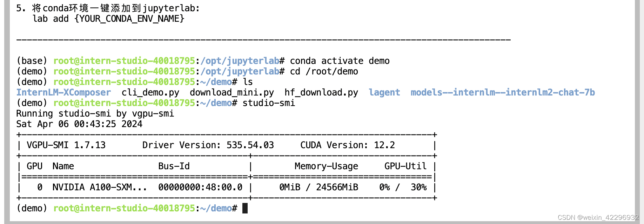Click the NVIDIA A100-SXM GPU name
The width and height of the screenshot is (644, 224).
[100, 187]
